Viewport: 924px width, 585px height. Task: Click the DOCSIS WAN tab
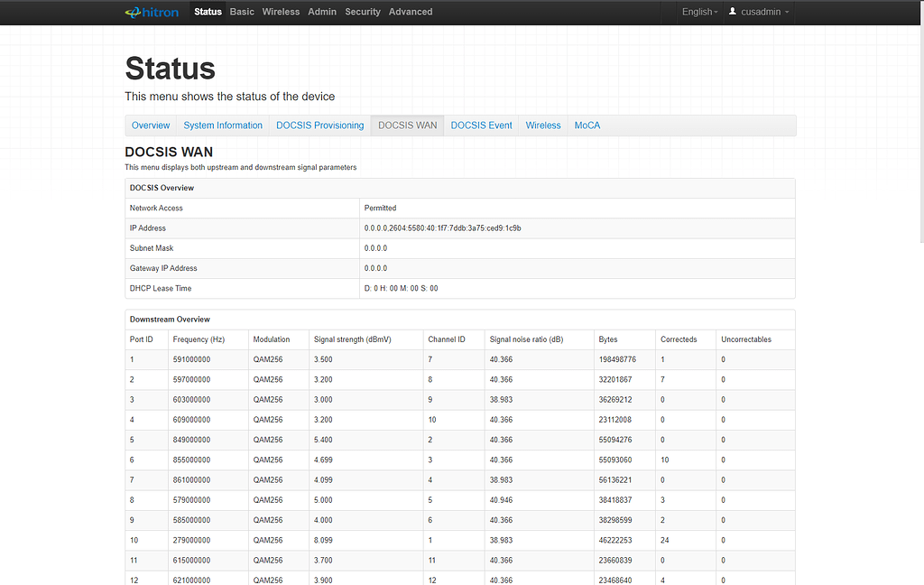click(x=407, y=125)
